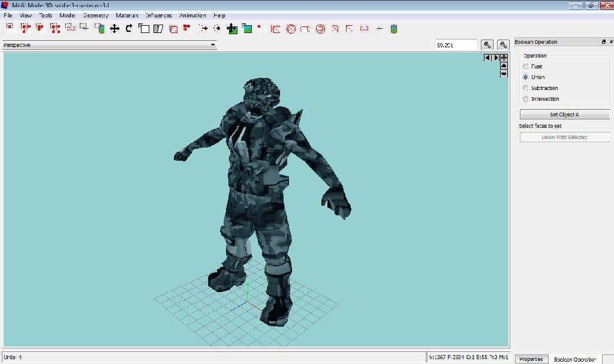
Task: Select the Intersection operation
Action: click(x=526, y=99)
